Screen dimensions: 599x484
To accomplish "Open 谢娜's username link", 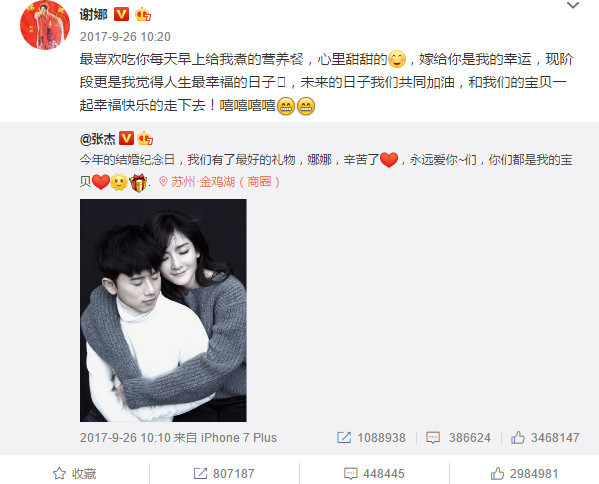I will coord(94,15).
